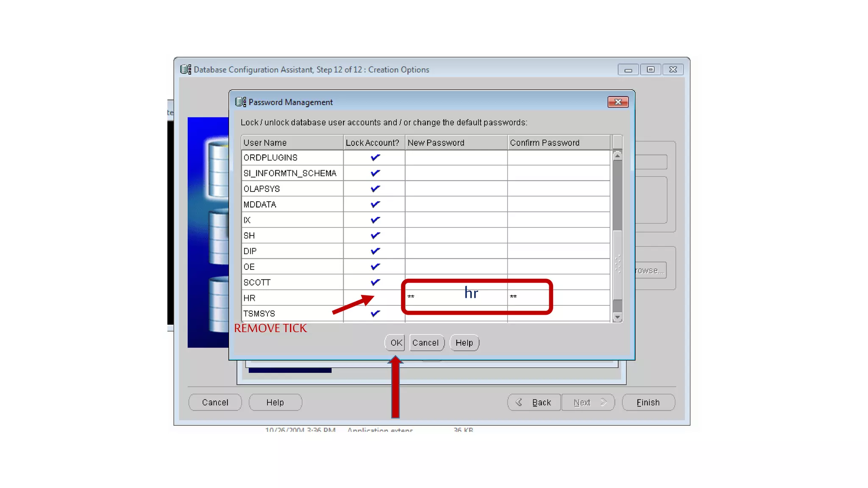The height and width of the screenshot is (488, 868).
Task: Go Back in the Configuration Assistant wizard
Action: (534, 402)
